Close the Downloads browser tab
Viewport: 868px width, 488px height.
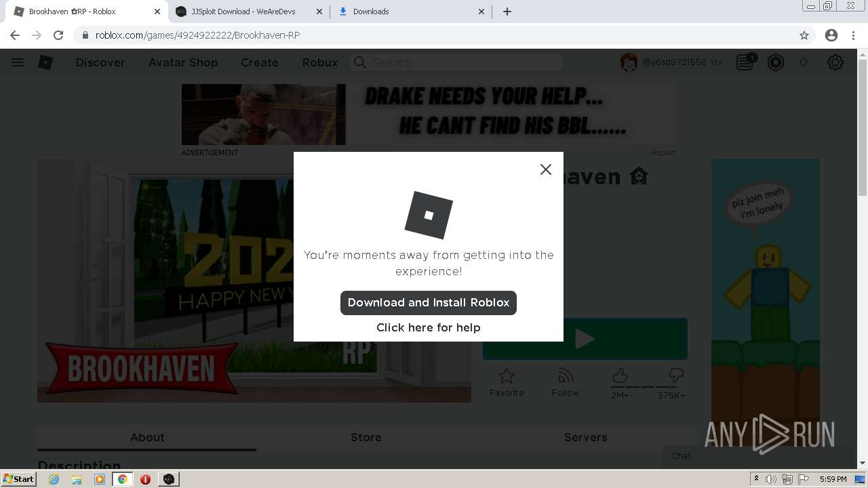point(481,12)
